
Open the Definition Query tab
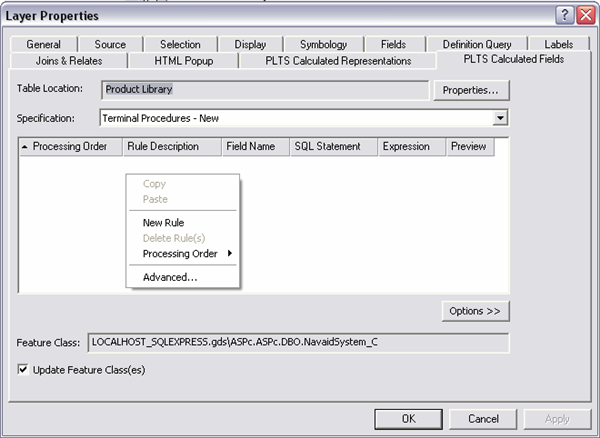tap(477, 44)
